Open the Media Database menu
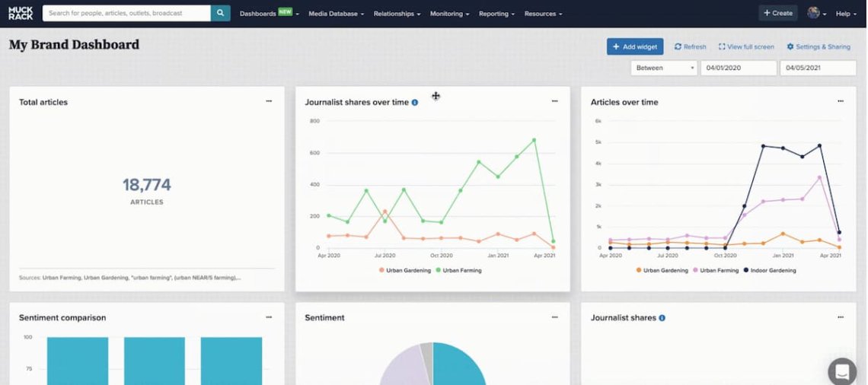 point(336,14)
